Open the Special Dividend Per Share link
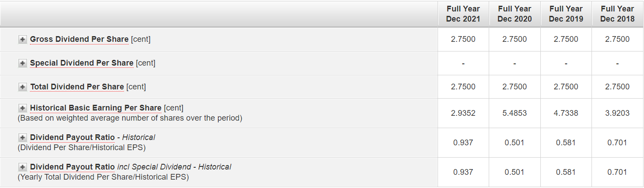644x188 pixels. pos(82,63)
